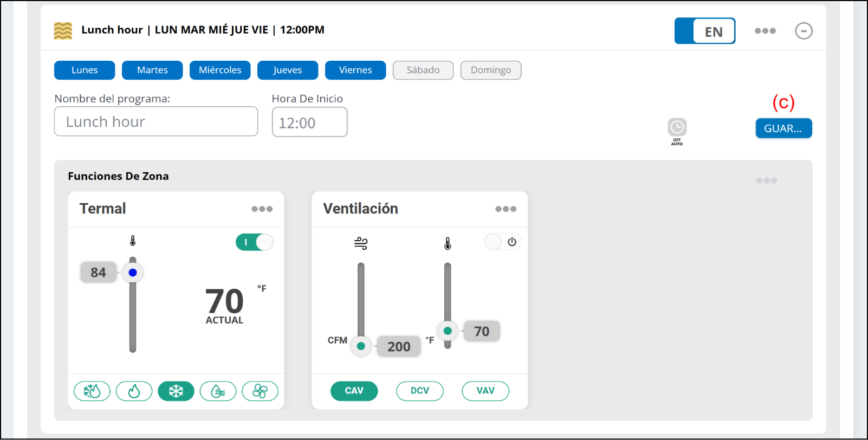The height and width of the screenshot is (440, 868).
Task: Toggle the EN schedule enable switch
Action: point(704,31)
